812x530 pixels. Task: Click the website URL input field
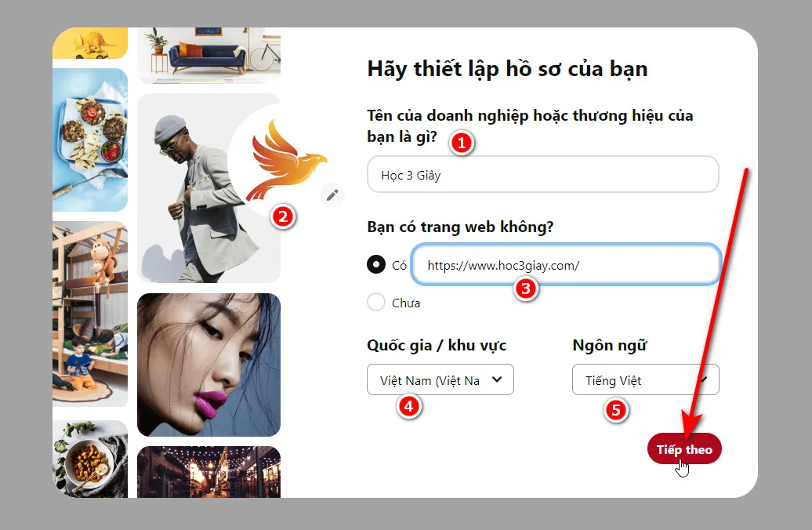[x=566, y=265]
